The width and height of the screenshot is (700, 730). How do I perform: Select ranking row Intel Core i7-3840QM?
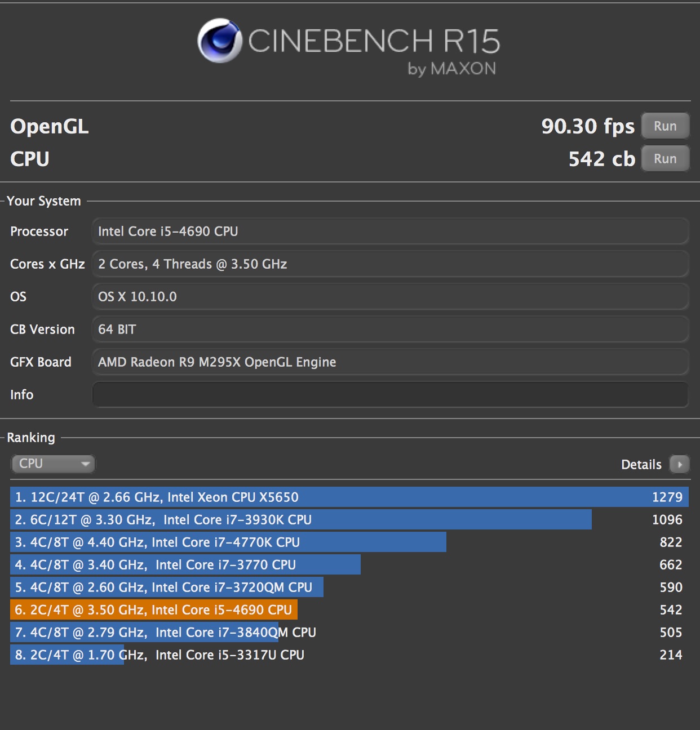click(349, 632)
